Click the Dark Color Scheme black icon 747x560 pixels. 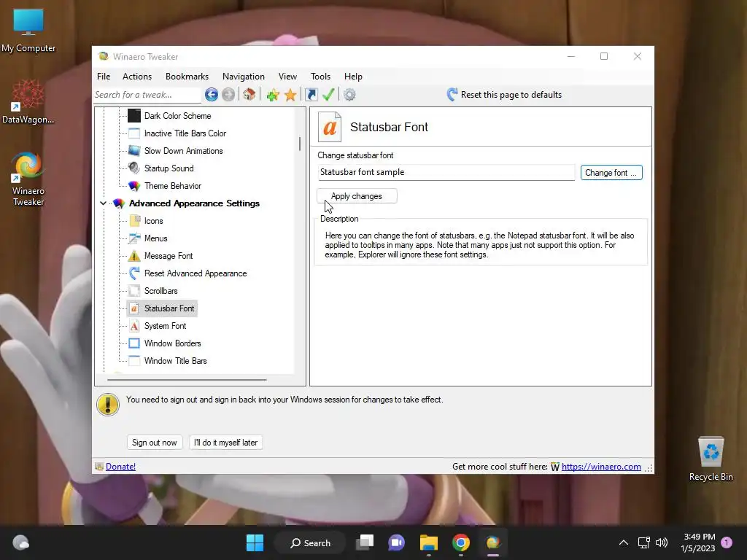(x=134, y=116)
